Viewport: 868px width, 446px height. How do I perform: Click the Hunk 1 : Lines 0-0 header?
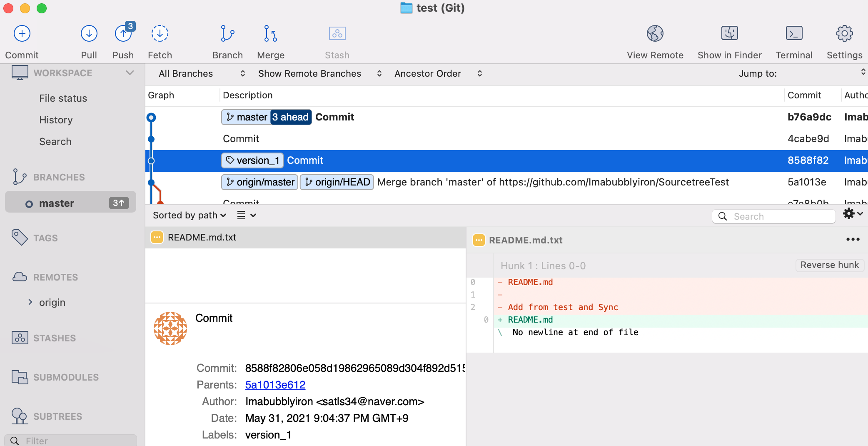[543, 266]
